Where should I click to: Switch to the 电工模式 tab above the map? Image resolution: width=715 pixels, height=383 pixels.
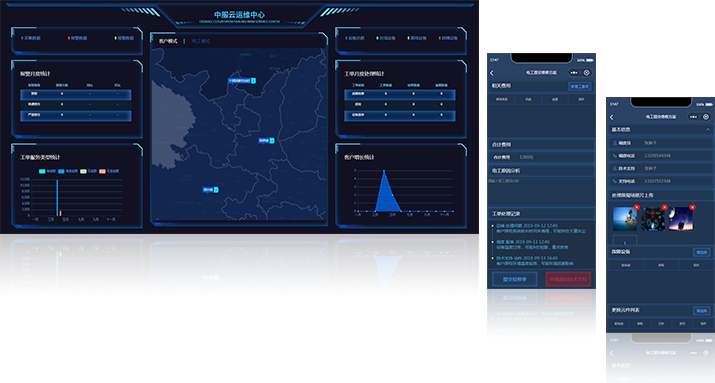click(x=201, y=41)
